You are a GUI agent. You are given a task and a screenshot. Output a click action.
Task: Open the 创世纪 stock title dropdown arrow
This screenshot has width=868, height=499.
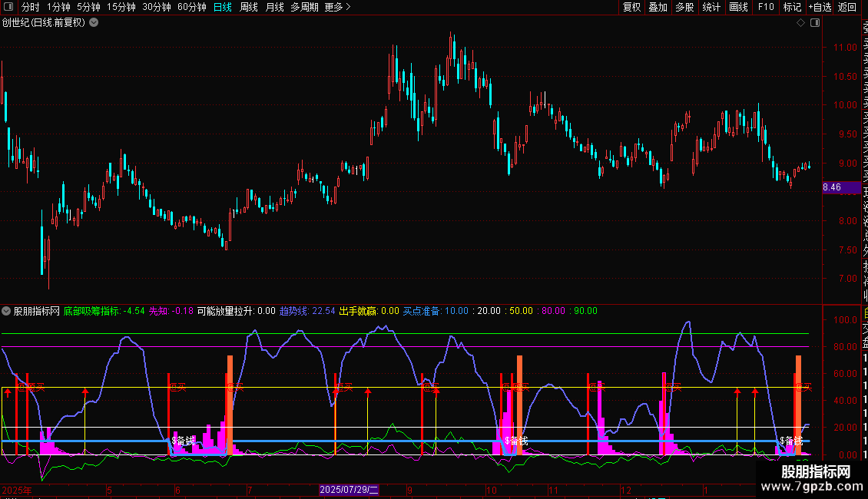[94, 22]
